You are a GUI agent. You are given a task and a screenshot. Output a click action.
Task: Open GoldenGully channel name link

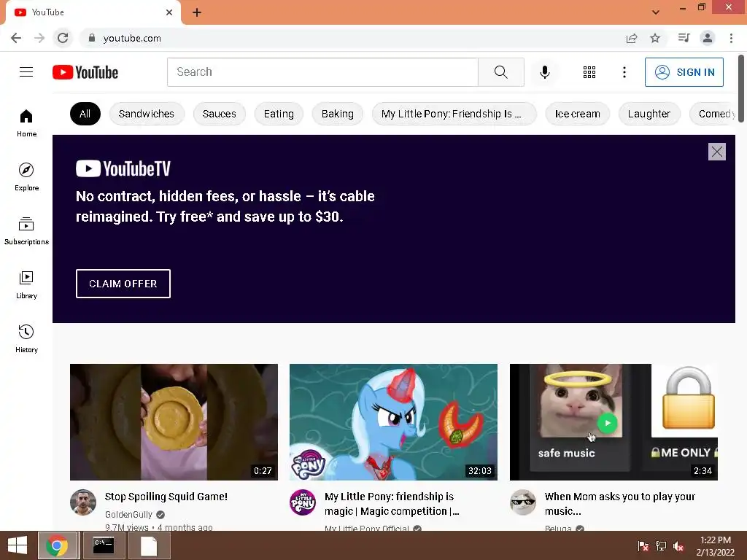[128, 514]
